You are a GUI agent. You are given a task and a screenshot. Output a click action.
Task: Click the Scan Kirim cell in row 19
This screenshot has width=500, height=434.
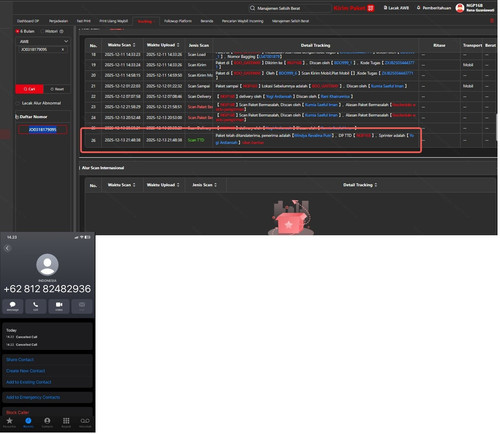pyautogui.click(x=197, y=65)
